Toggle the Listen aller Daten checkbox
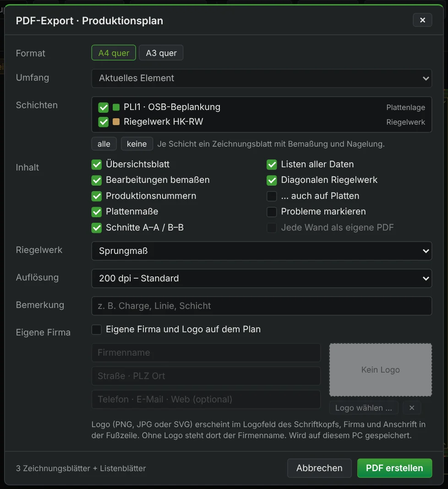Screen dimensions: 448x489 pyautogui.click(x=272, y=165)
